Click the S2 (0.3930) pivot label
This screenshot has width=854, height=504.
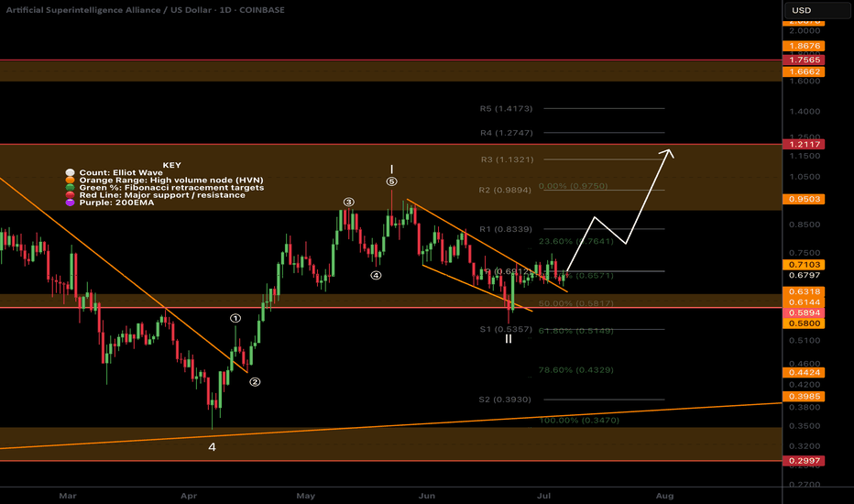point(505,400)
